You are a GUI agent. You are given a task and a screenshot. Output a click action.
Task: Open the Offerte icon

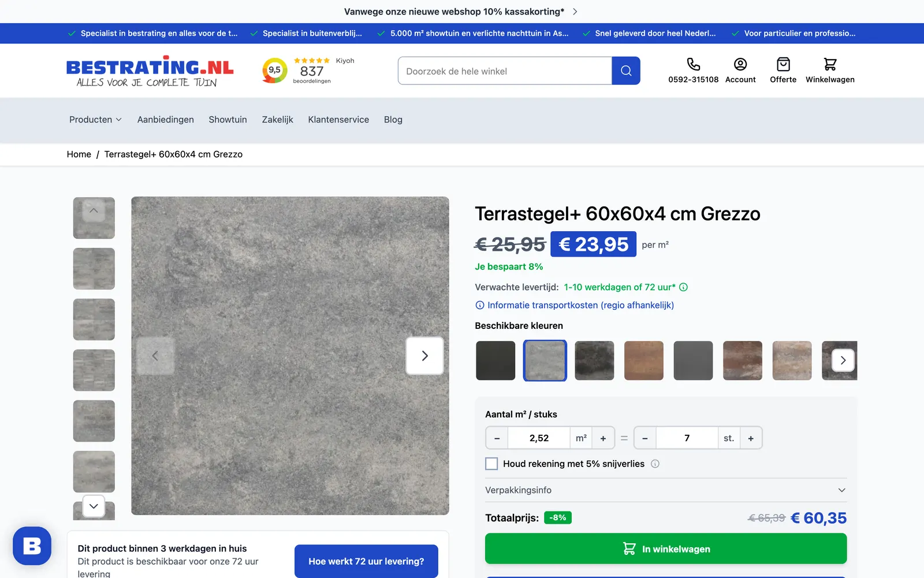783,64
